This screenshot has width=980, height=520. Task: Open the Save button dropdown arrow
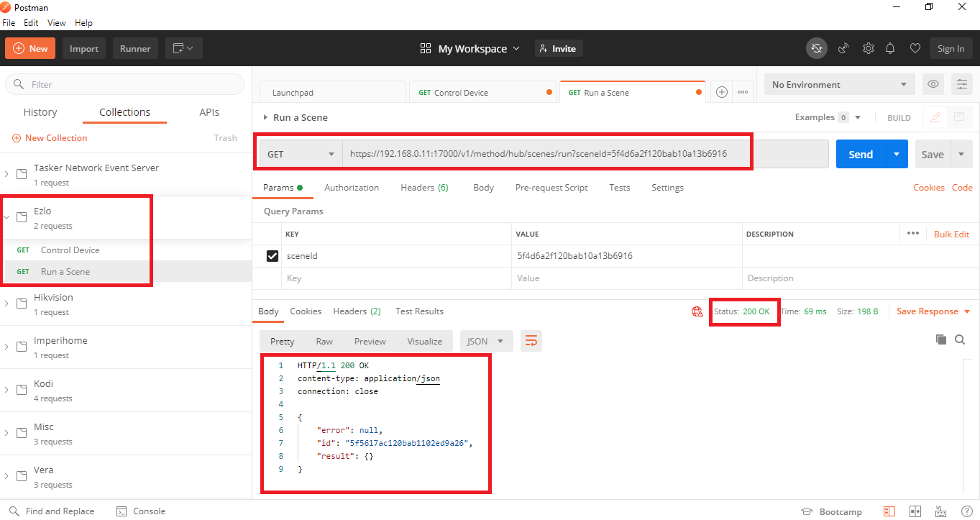coord(961,154)
